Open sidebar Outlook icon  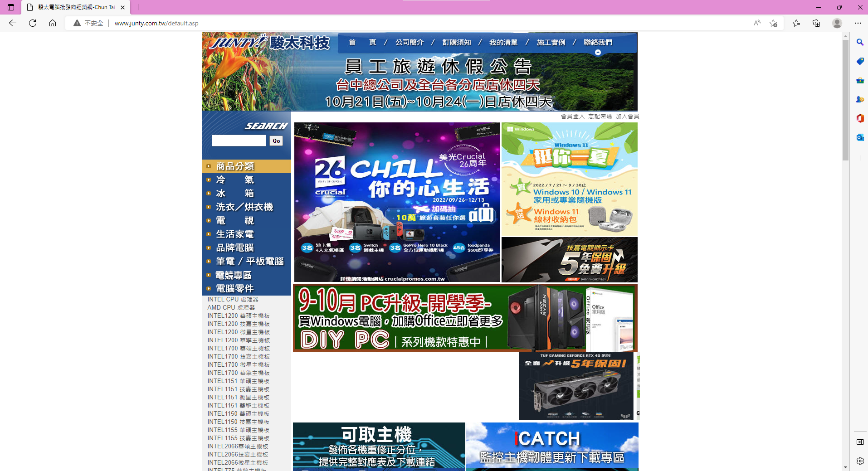pos(860,137)
